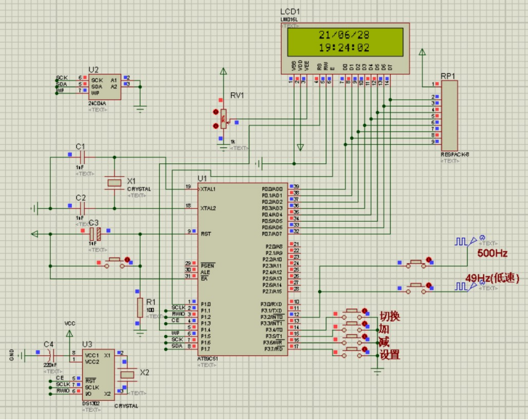Image resolution: width=528 pixels, height=420 pixels.
Task: Toggle the red latch dot on the 减 button
Action: tap(365, 336)
